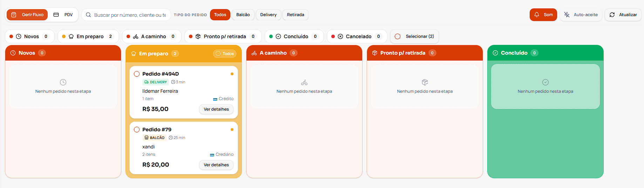The height and width of the screenshot is (188, 644).
Task: Click the orange status dot on Pedido #79
Action: pyautogui.click(x=232, y=130)
